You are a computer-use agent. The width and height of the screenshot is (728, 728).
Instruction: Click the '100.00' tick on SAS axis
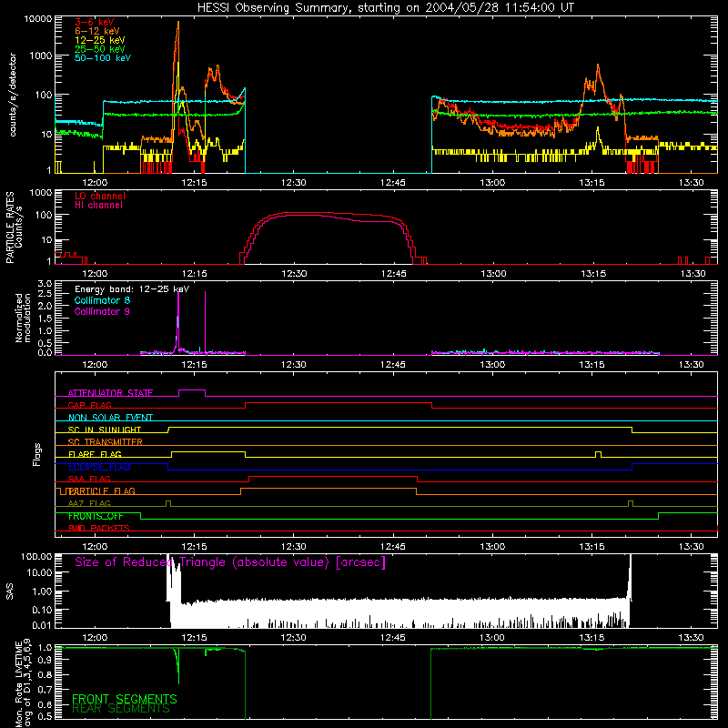36,556
